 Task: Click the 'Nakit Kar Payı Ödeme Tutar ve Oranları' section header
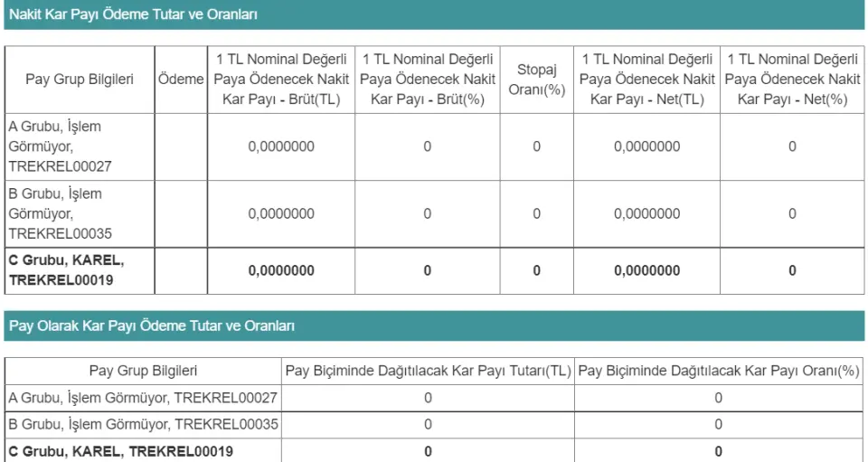tap(133, 14)
